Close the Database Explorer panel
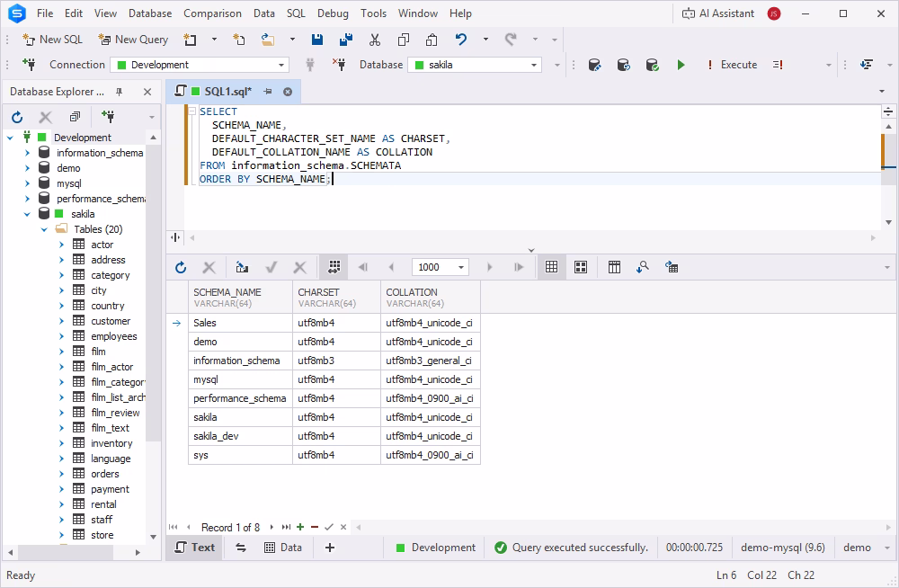899x588 pixels. tap(147, 92)
